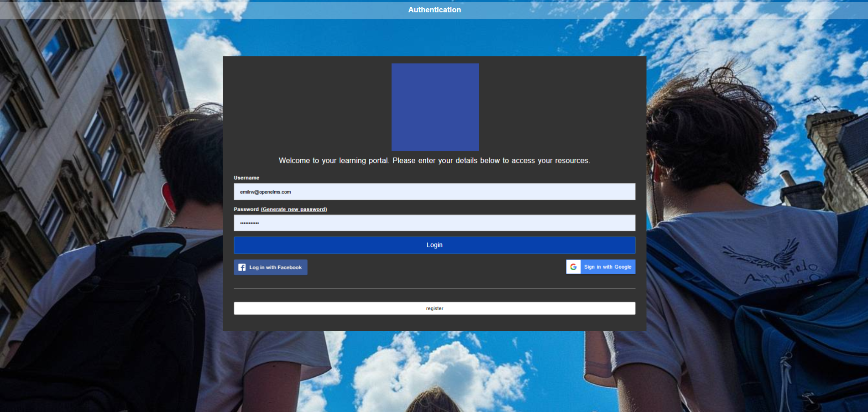
Task: Click the horizontal divider above register
Action: point(434,289)
